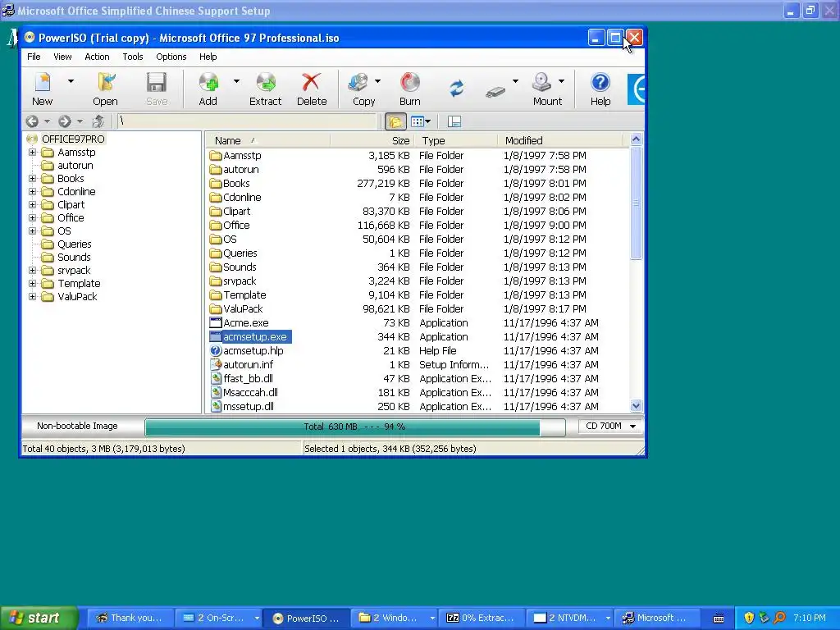Switch to 0% Extrac... taskbar item
Screen dimensions: 840x630
481,619
